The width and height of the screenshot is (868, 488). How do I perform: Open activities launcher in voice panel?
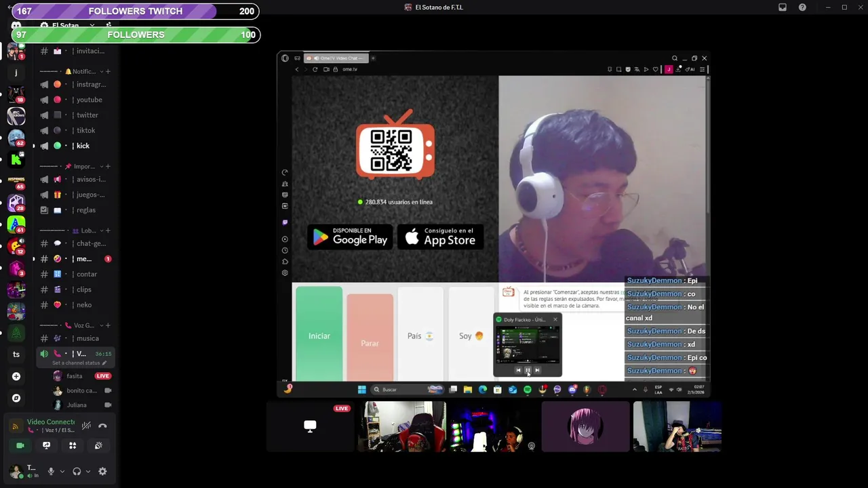tap(73, 445)
